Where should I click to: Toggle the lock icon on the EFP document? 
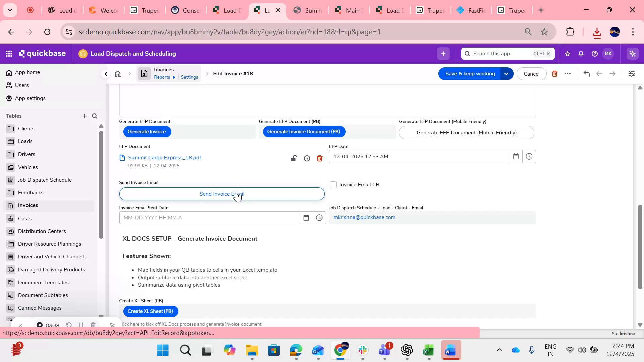(x=294, y=158)
